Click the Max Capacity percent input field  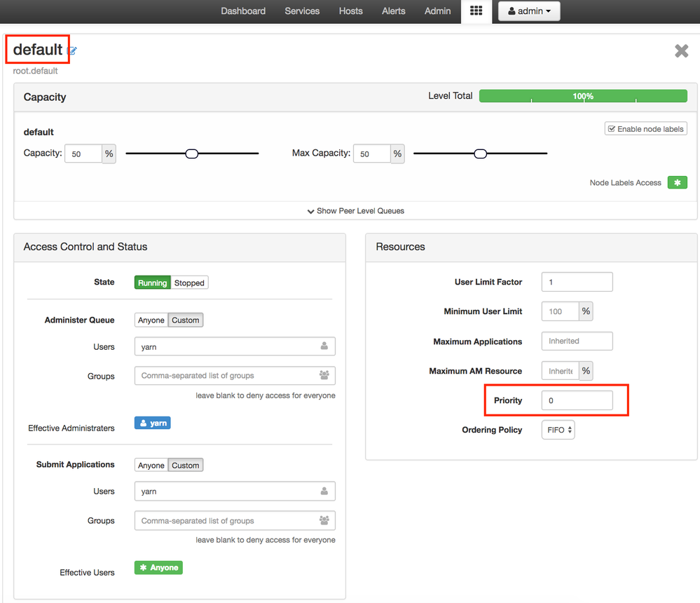coord(372,154)
